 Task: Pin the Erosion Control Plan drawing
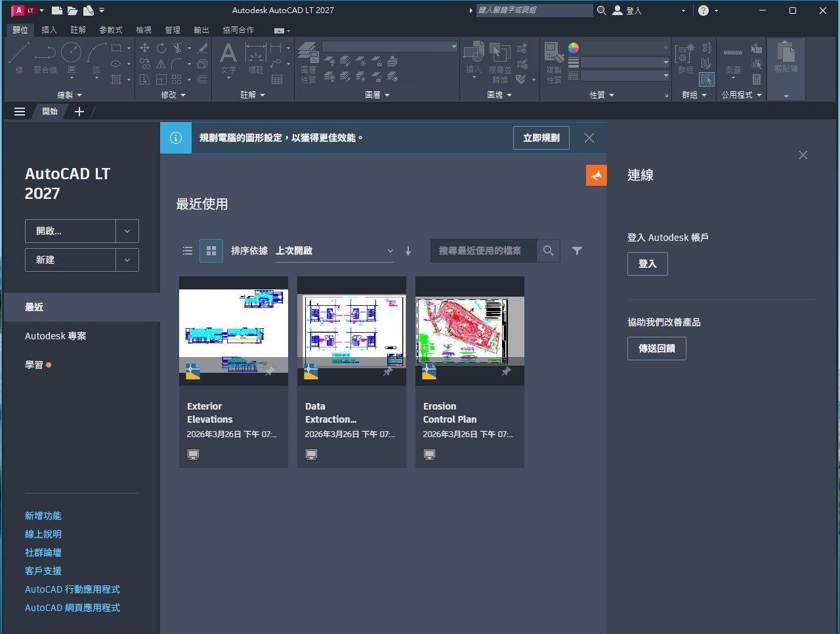click(505, 371)
